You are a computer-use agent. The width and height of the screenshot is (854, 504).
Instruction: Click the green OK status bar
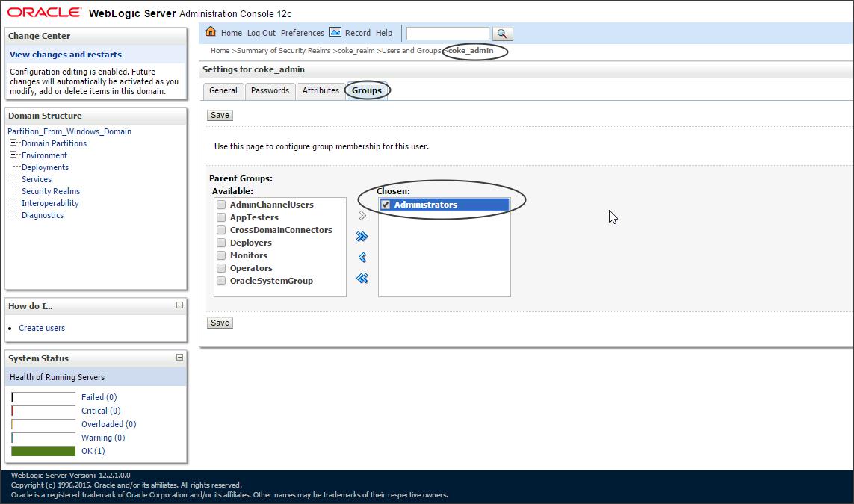point(43,451)
